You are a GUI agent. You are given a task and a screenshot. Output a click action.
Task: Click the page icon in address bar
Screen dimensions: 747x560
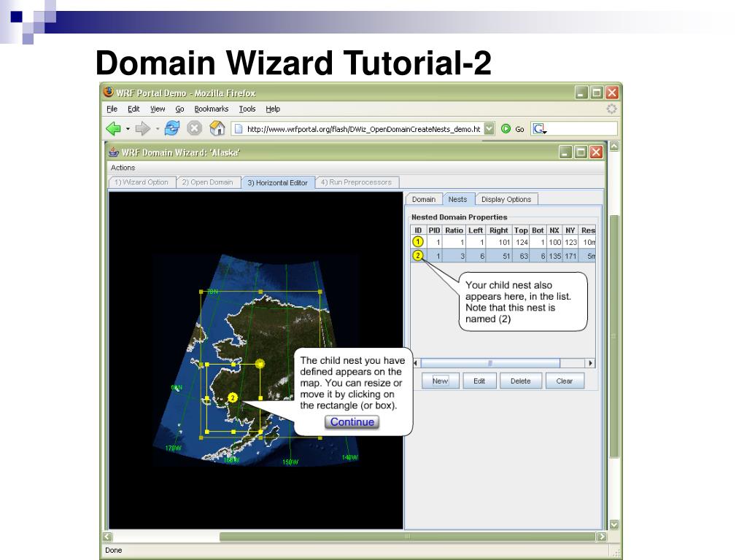pos(239,129)
